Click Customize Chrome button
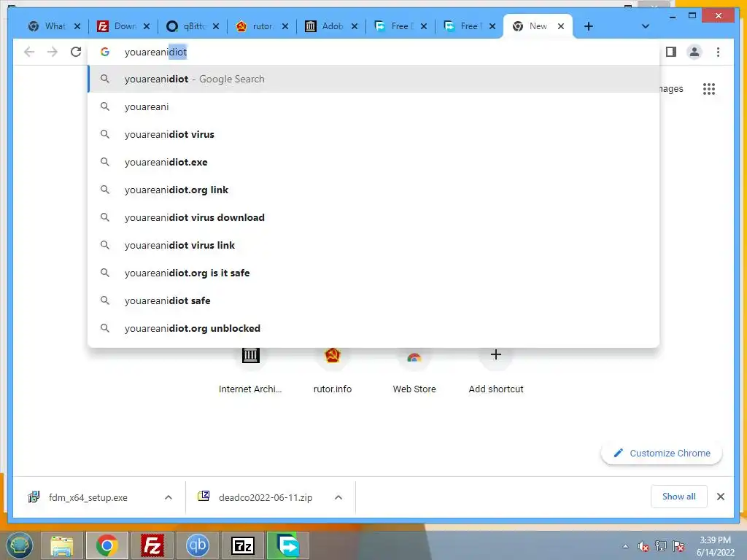The height and width of the screenshot is (560, 747). tap(662, 454)
